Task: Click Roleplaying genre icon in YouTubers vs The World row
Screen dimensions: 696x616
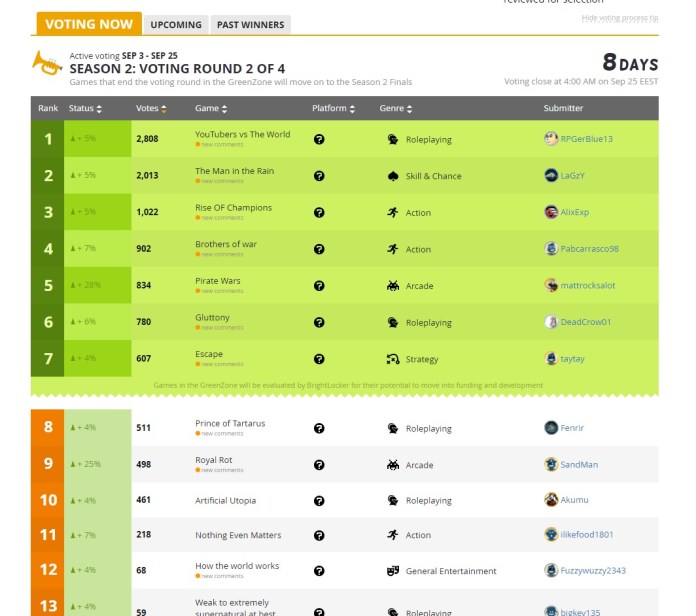Action: (x=393, y=139)
